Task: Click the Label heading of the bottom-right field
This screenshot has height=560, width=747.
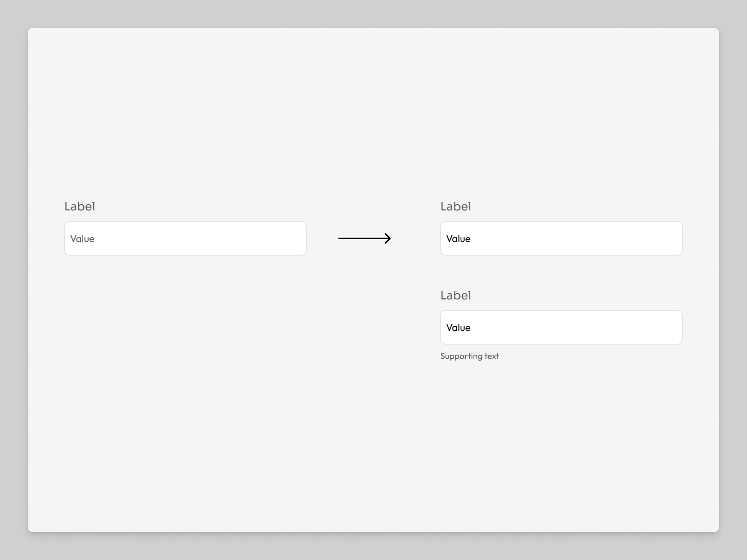Action: [456, 296]
